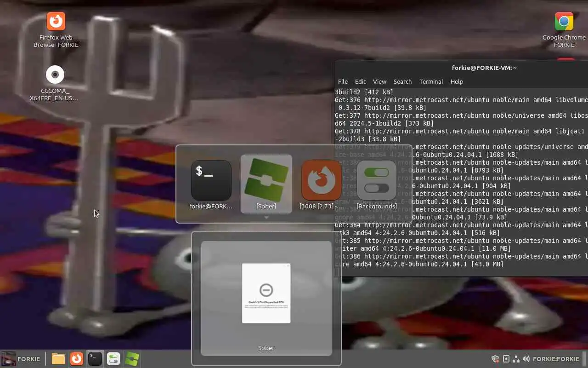Click the volume speaker tray icon

click(x=526, y=359)
